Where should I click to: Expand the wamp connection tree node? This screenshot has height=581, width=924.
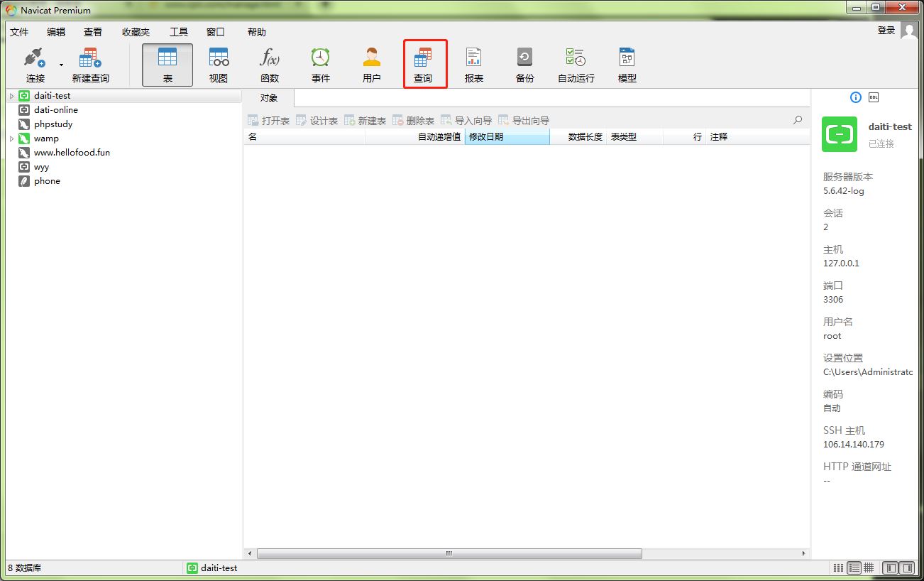[x=11, y=139]
